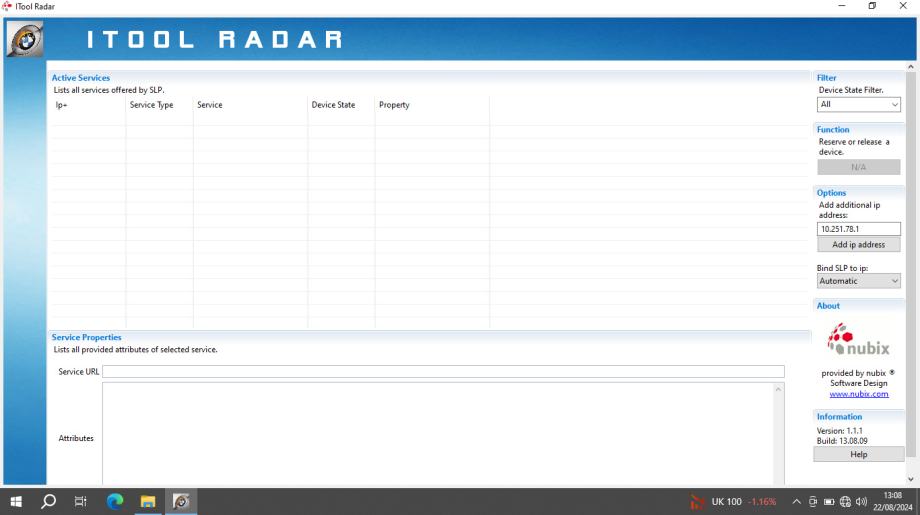Click the Active Services heading
The image size is (920, 515).
pyautogui.click(x=80, y=77)
